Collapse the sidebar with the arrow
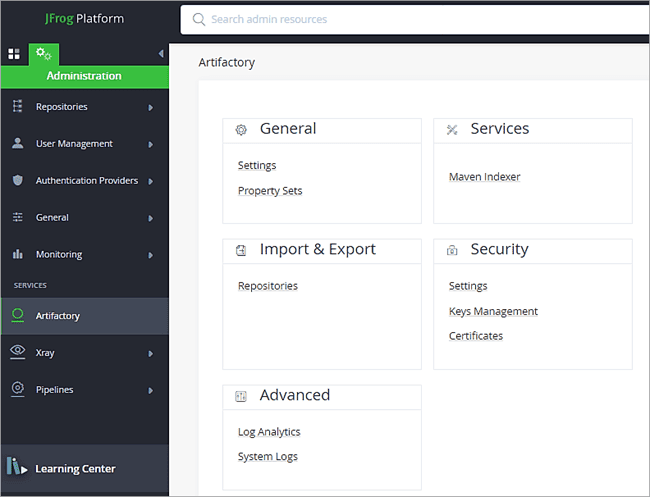Screen dimensions: 650x497 pos(161,53)
